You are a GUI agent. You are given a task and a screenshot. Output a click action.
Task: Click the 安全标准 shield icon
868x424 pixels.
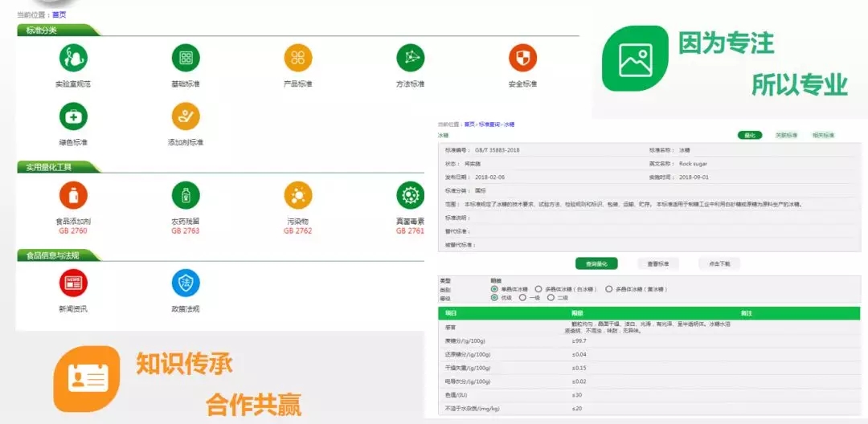coord(522,58)
